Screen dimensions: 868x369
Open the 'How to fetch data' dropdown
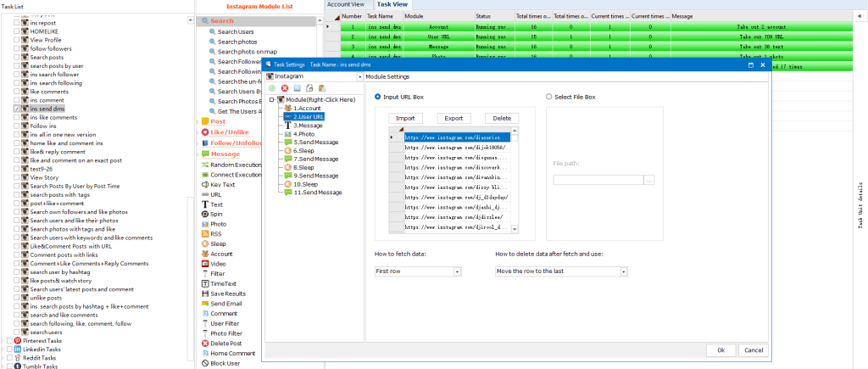[x=418, y=271]
